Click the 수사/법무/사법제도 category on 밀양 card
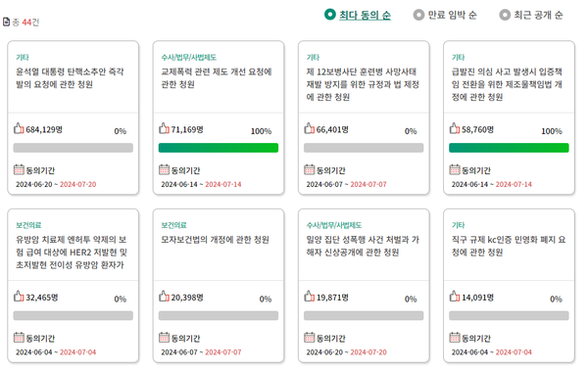The image size is (588, 370). (x=334, y=225)
